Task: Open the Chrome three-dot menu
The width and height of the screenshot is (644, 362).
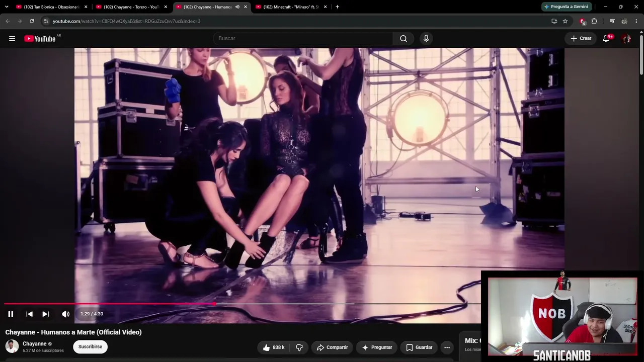Action: 636,21
